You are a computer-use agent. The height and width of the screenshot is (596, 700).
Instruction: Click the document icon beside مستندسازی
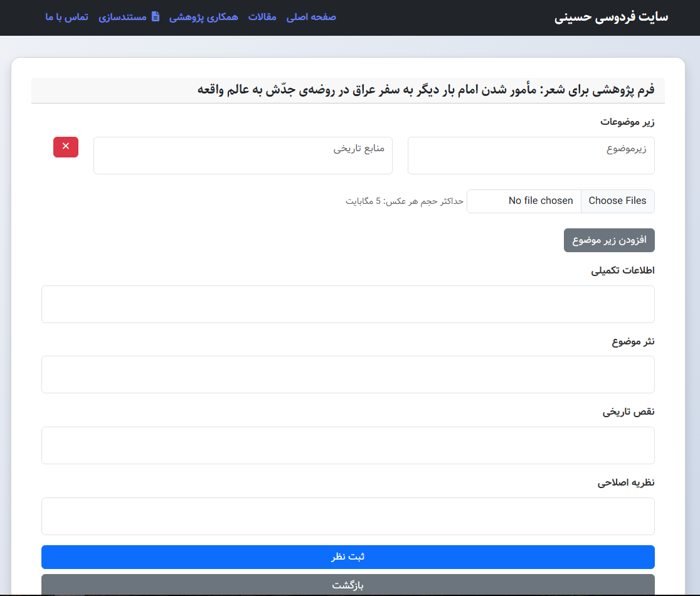coord(156,16)
